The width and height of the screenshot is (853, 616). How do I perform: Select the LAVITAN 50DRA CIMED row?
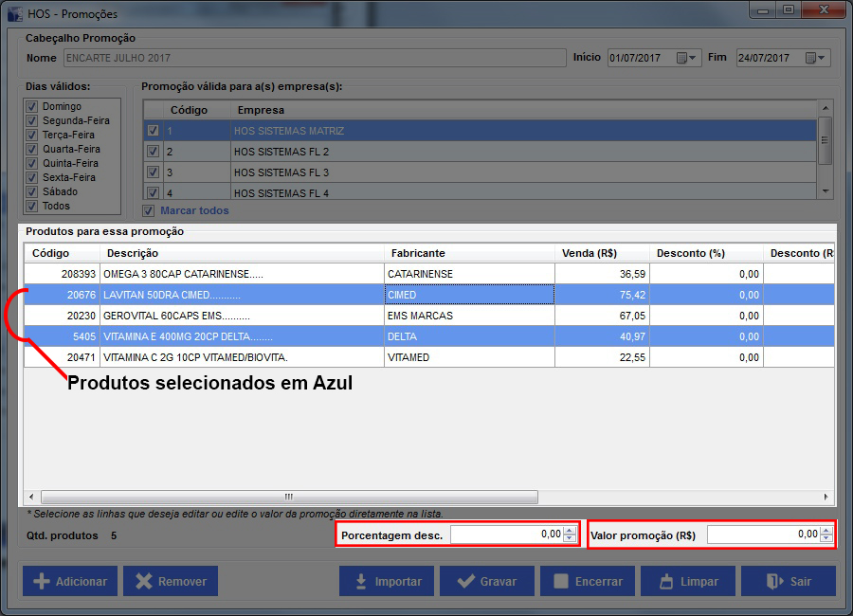point(429,295)
